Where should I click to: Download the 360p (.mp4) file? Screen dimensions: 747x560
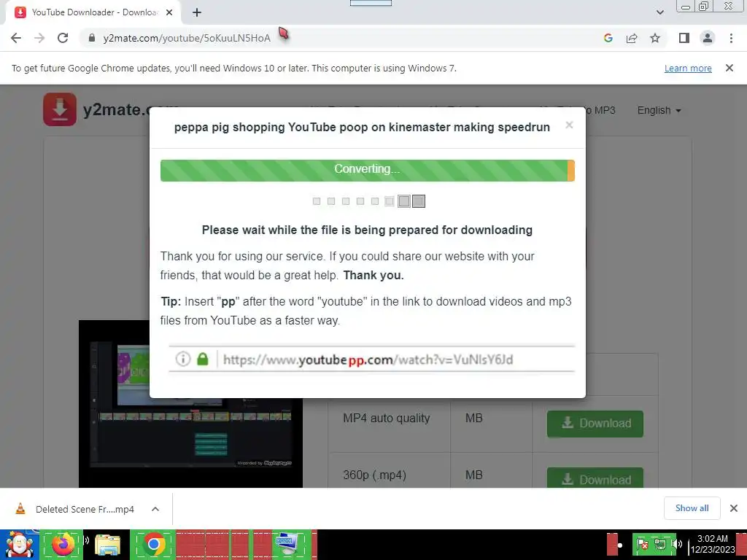point(595,478)
